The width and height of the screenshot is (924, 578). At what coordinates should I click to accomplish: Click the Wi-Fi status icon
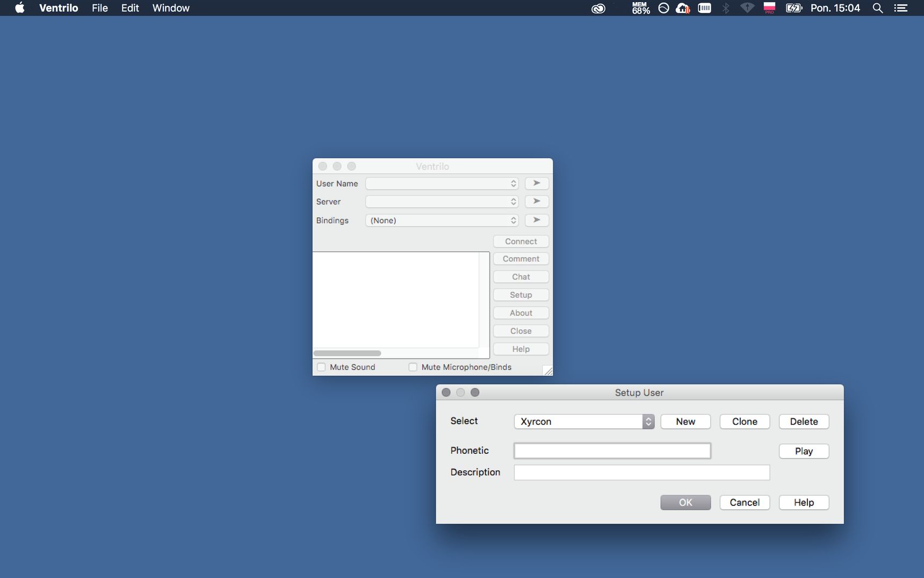coord(747,8)
